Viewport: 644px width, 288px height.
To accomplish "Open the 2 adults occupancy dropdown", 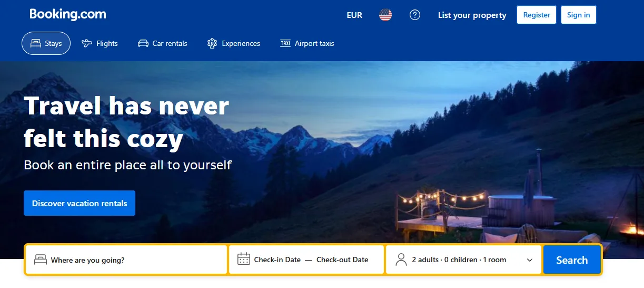I will [x=464, y=260].
